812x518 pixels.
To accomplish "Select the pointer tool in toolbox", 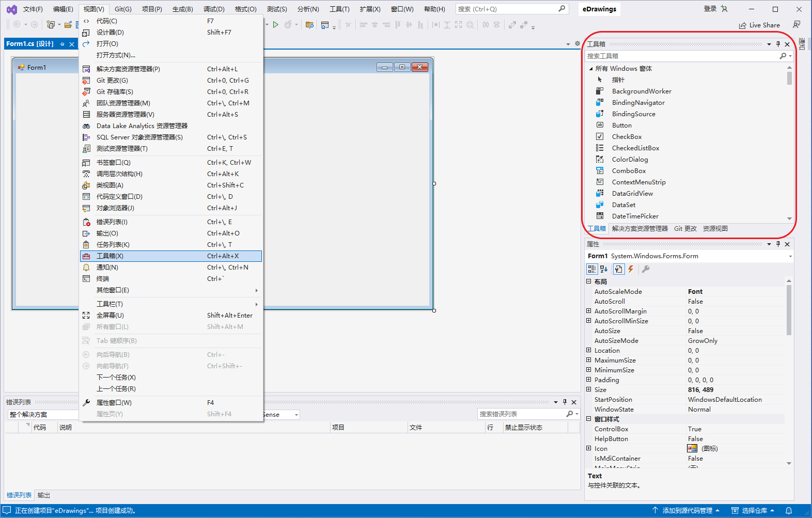I will click(618, 80).
